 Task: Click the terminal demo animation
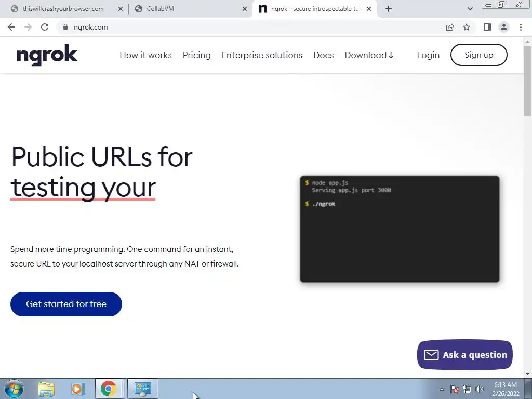pyautogui.click(x=400, y=229)
